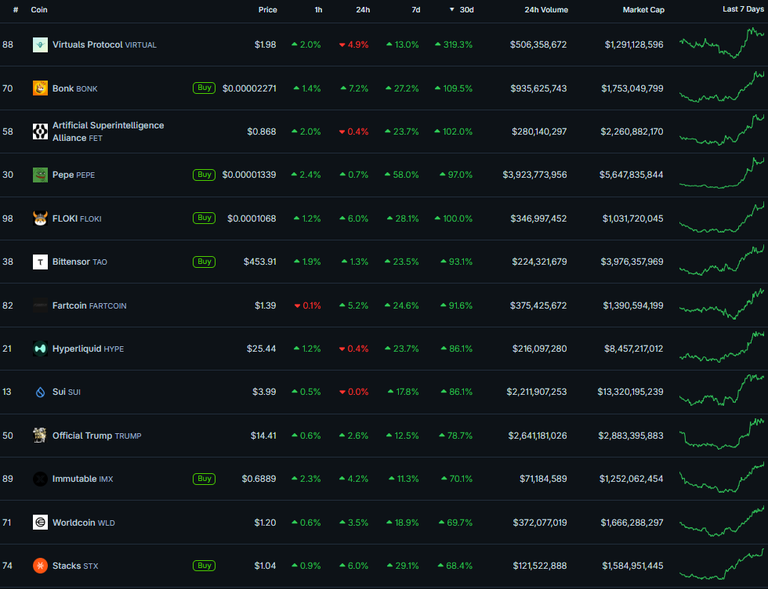This screenshot has width=768, height=589.
Task: Click the Buy button for Bonk
Action: 204,88
